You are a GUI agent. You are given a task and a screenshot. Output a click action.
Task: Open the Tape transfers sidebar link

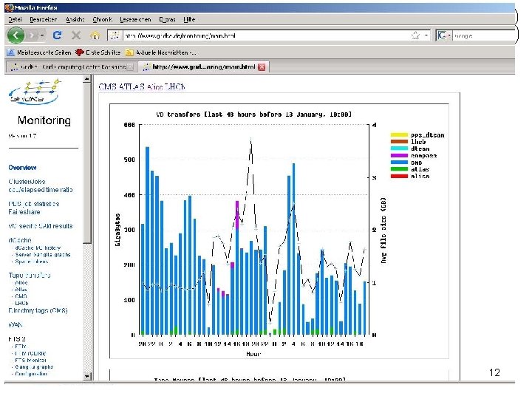click(x=30, y=275)
